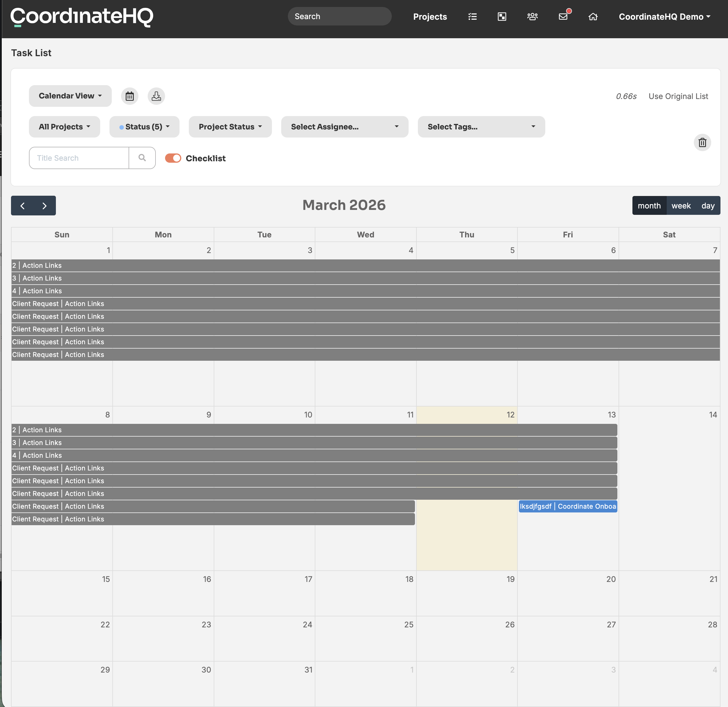Open the Calendar View dropdown
The image size is (728, 707).
point(70,96)
